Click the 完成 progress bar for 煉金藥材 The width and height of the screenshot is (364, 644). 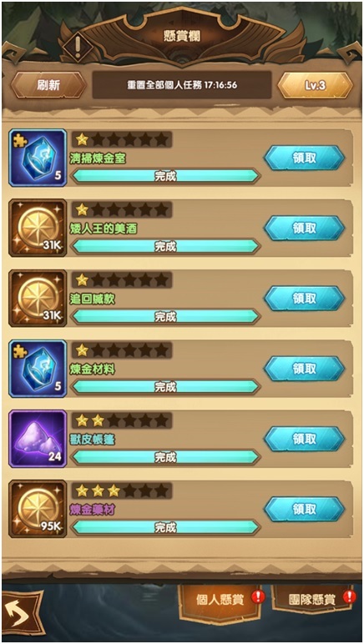pos(165,527)
